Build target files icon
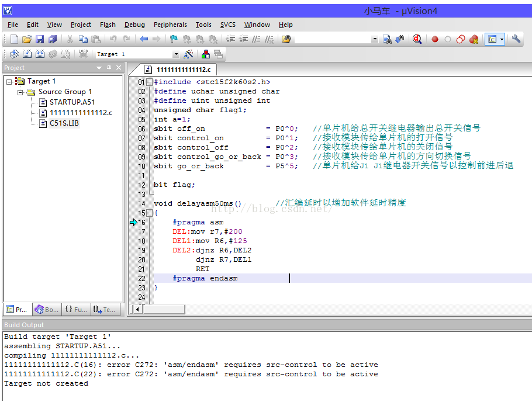The width and height of the screenshot is (532, 402). (x=27, y=54)
